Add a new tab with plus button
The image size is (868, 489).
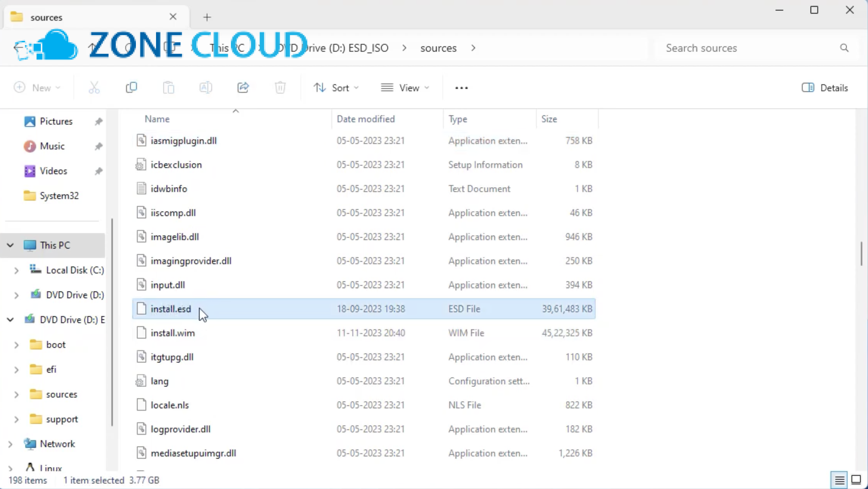(207, 17)
